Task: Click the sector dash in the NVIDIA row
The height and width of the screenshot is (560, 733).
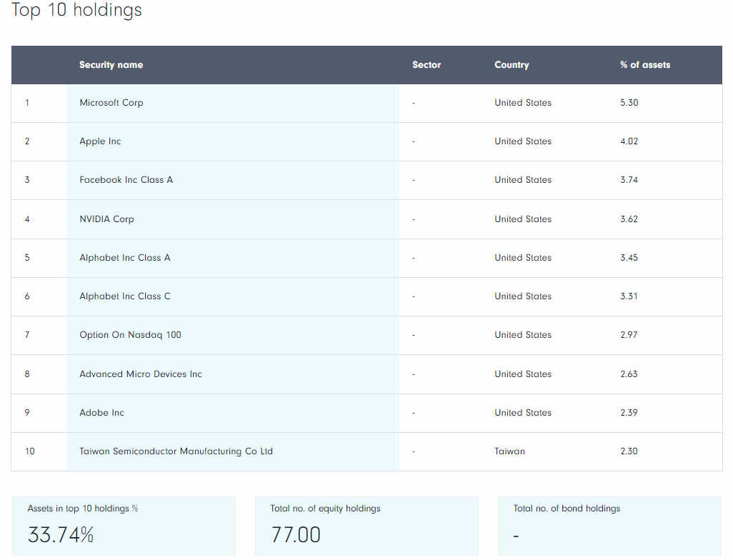Action: coord(413,219)
